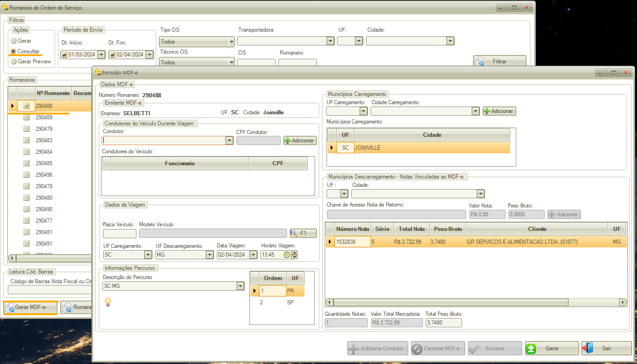Image resolution: width=637 pixels, height=364 pixels.
Task: Open the Dt. Início calendar dropdown
Action: 101,55
